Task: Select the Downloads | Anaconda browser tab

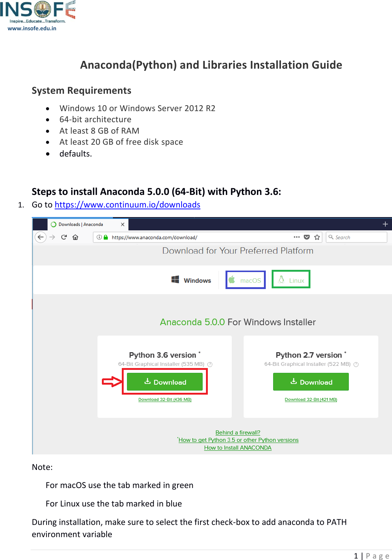Action: coord(88,224)
